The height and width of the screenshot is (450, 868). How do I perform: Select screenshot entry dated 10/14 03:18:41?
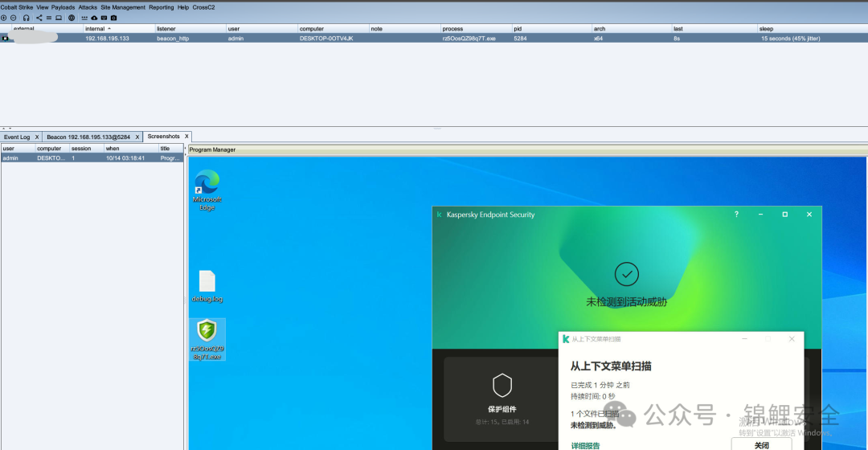pyautogui.click(x=92, y=157)
